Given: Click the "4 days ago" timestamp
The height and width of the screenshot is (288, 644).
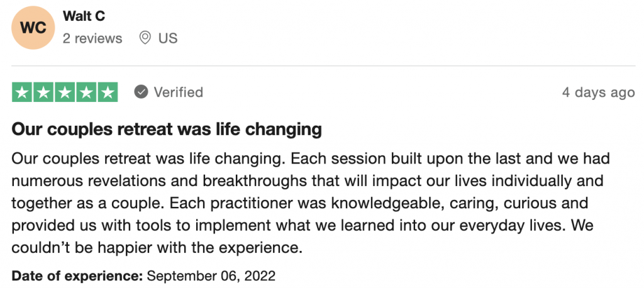Looking at the screenshot, I should (598, 92).
